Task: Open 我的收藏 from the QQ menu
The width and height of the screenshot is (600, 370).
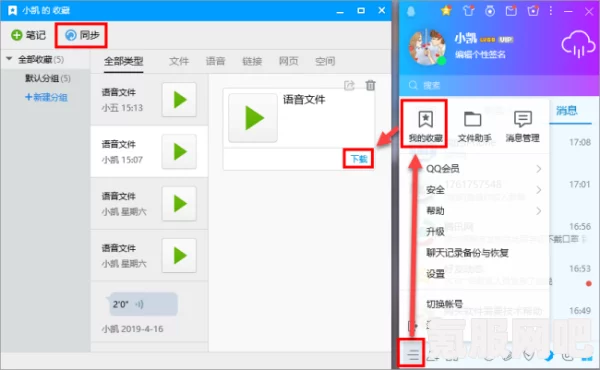Action: pyautogui.click(x=425, y=126)
